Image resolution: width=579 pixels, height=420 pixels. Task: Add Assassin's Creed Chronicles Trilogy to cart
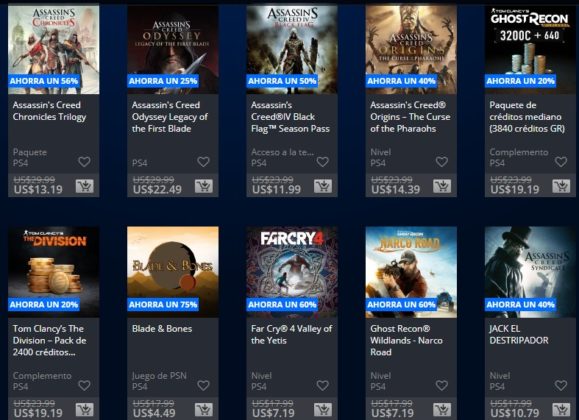point(85,186)
